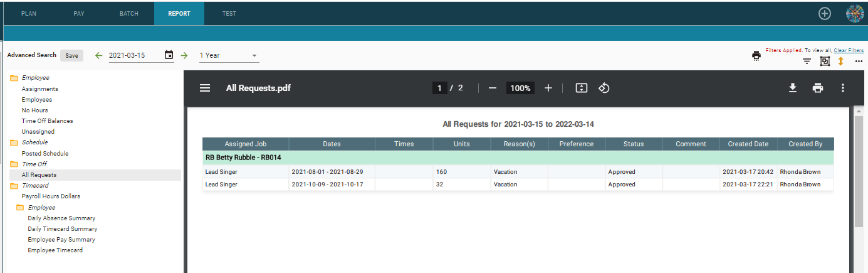Switch to the PLAN tab
Screen dimensions: 868x273
point(29,13)
